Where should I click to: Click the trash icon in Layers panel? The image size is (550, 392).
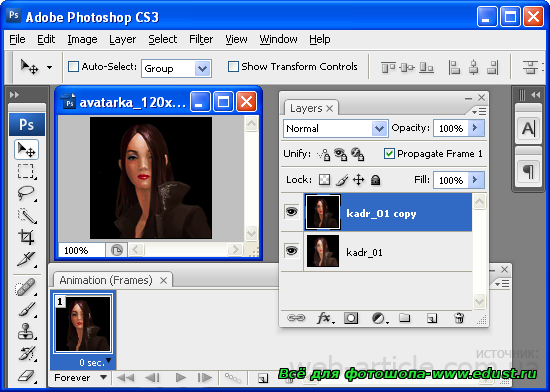click(x=459, y=318)
